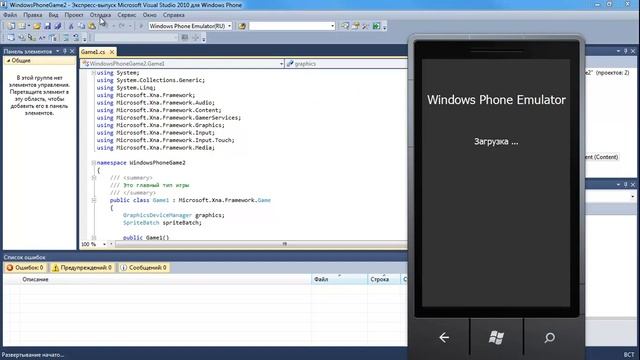Click New Project toolbar icon
640x360 pixels.
(x=11, y=26)
